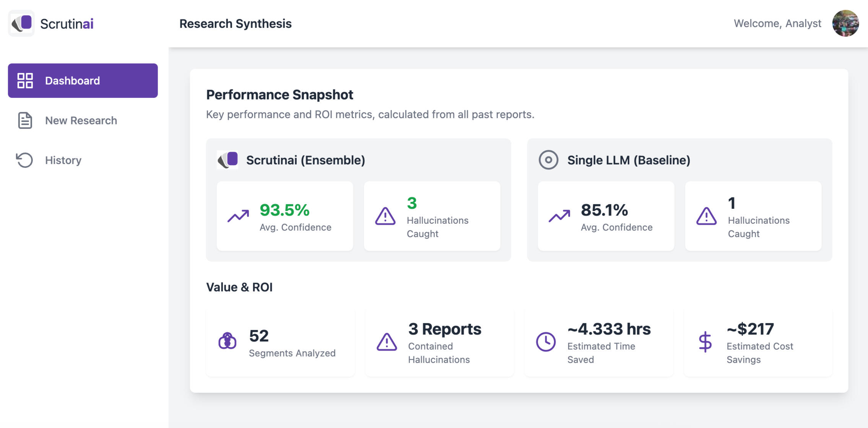868x428 pixels.
Task: Click the dollar sign cost savings icon
Action: [x=705, y=342]
